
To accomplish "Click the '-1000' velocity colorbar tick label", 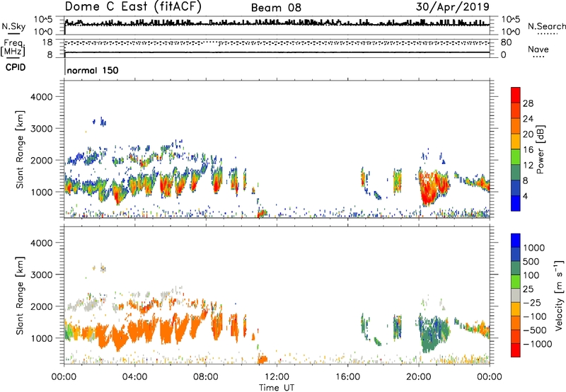I will (x=537, y=344).
